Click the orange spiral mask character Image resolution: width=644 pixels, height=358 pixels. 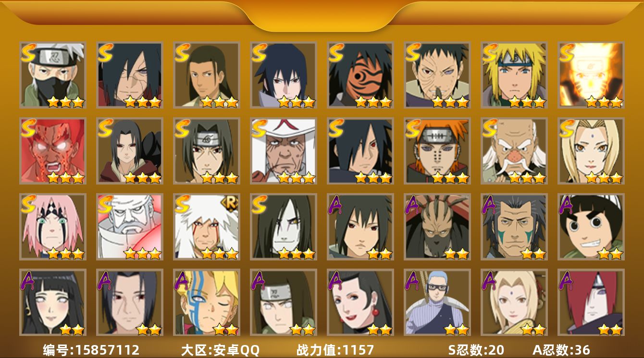coord(360,74)
